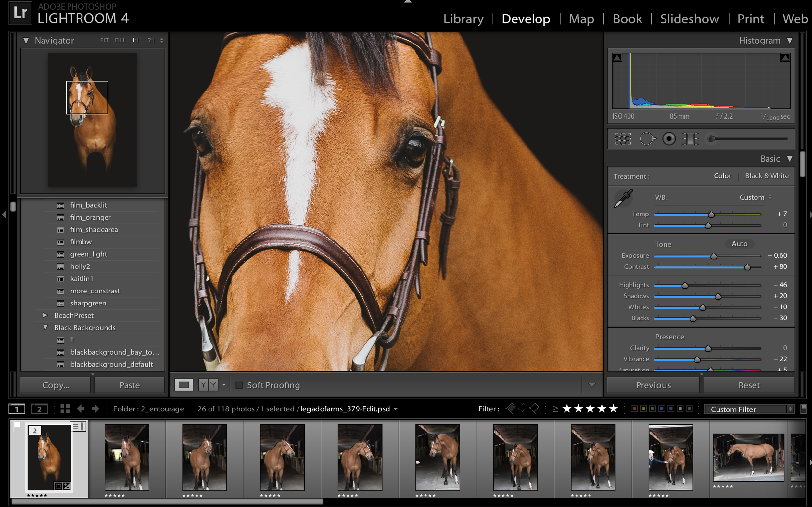
Task: Switch to the Library module
Action: (x=463, y=19)
